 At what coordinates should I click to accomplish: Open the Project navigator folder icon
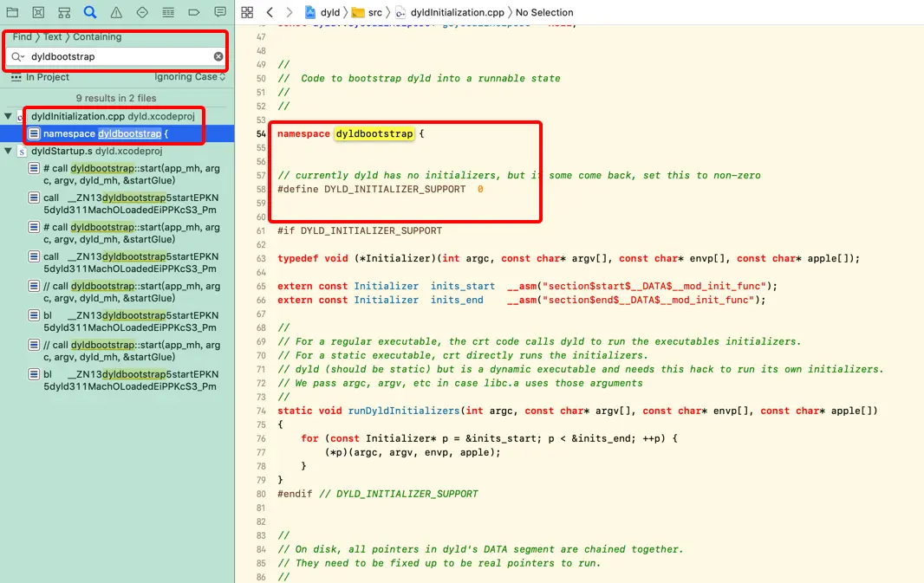click(x=12, y=12)
